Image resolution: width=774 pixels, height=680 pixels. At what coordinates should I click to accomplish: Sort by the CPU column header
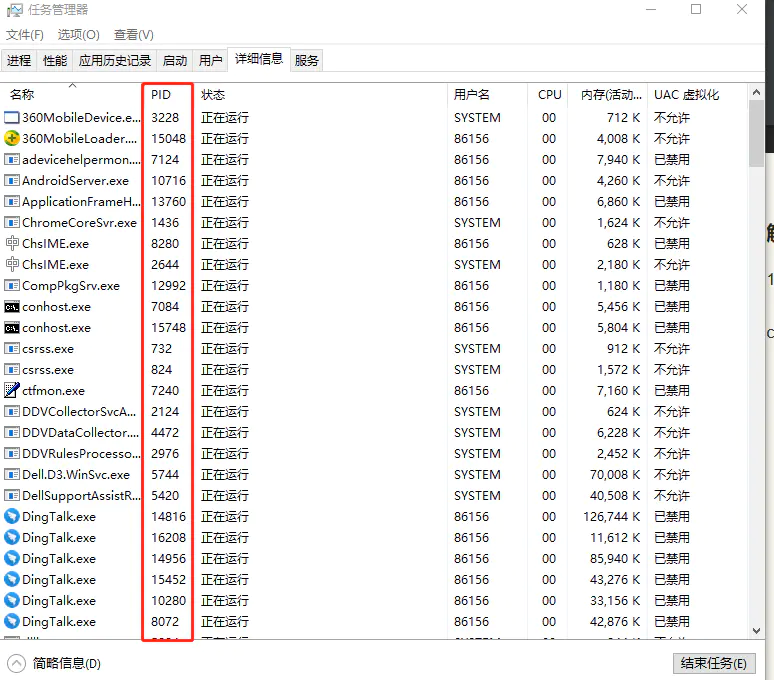click(548, 95)
